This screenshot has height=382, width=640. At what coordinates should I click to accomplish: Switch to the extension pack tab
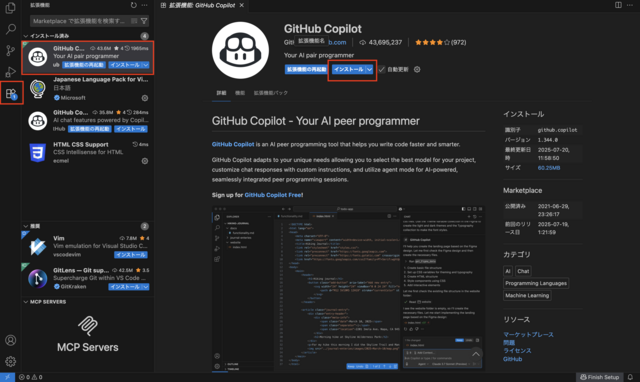click(x=271, y=93)
